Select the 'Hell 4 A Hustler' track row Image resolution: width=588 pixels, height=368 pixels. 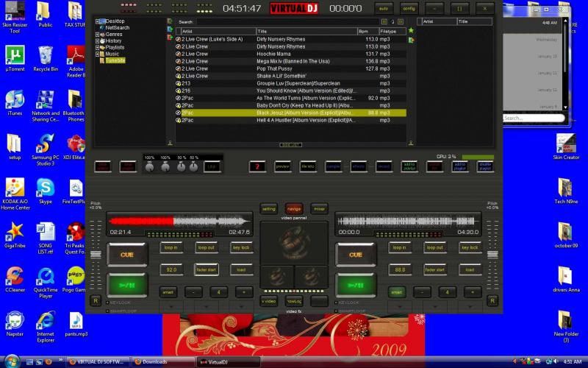coord(291,120)
